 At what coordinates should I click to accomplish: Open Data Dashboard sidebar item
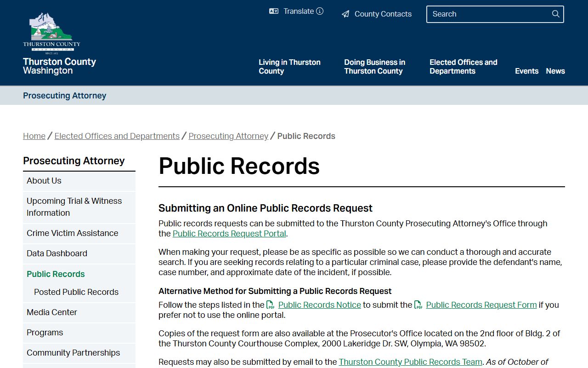click(79, 253)
